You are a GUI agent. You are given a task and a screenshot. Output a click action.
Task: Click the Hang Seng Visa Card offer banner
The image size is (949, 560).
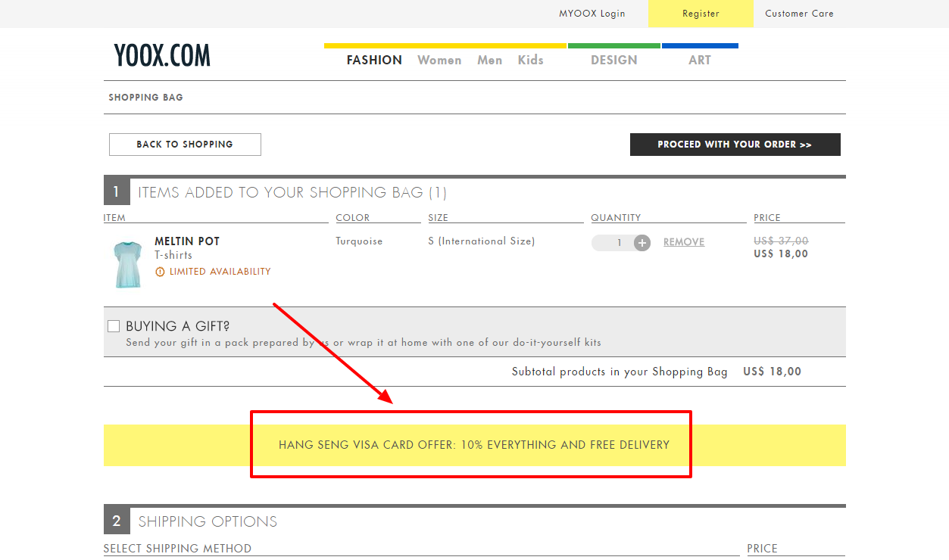pos(474,445)
